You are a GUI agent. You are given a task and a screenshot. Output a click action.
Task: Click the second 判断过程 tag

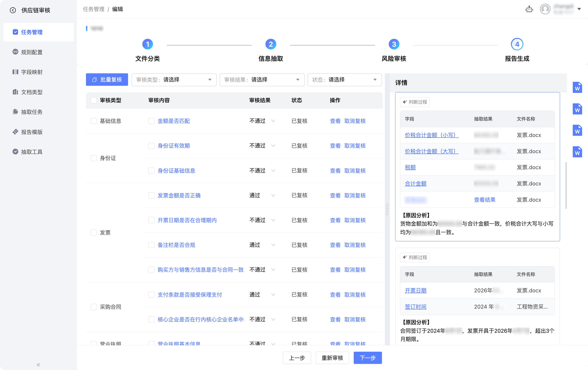click(x=415, y=257)
